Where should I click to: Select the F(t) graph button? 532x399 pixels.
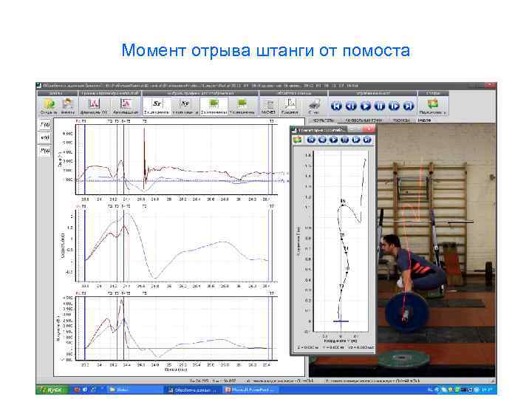click(45, 125)
